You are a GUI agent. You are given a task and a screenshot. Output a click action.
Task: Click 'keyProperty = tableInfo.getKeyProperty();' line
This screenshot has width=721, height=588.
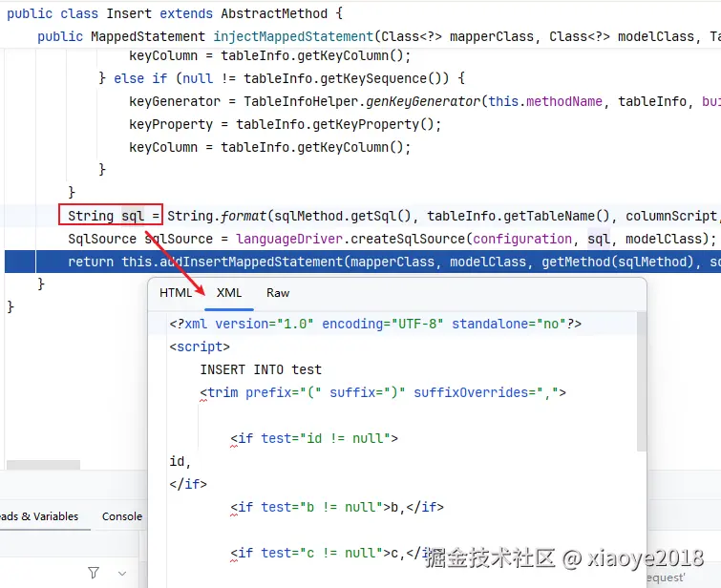[286, 124]
